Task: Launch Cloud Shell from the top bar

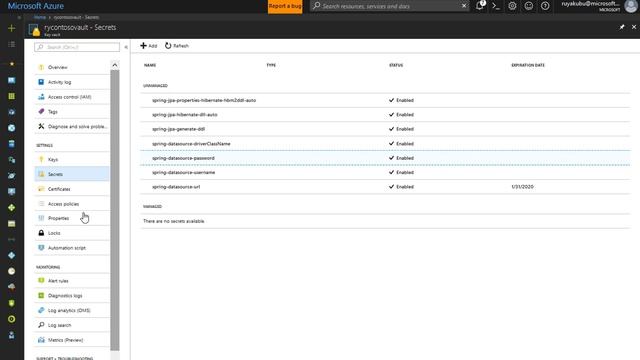Action: tap(496, 6)
